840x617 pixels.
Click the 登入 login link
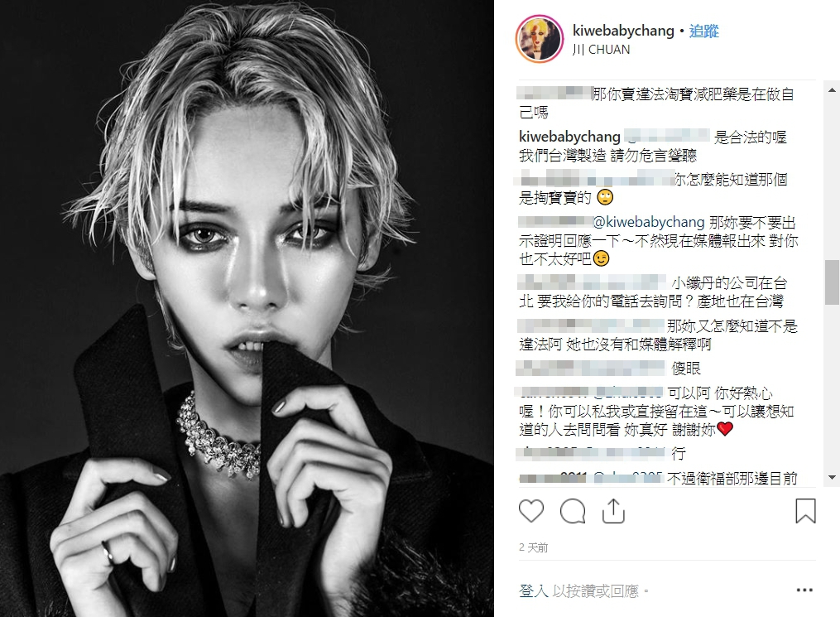pyautogui.click(x=533, y=590)
